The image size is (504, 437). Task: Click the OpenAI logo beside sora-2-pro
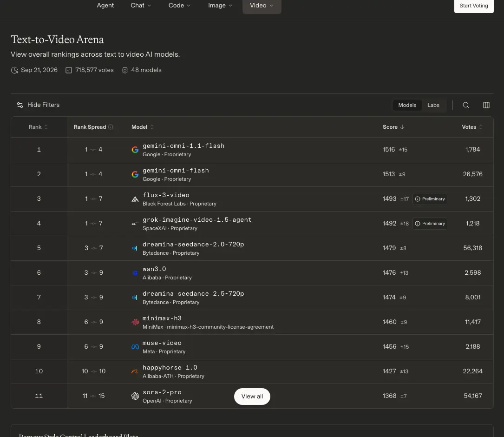click(135, 396)
